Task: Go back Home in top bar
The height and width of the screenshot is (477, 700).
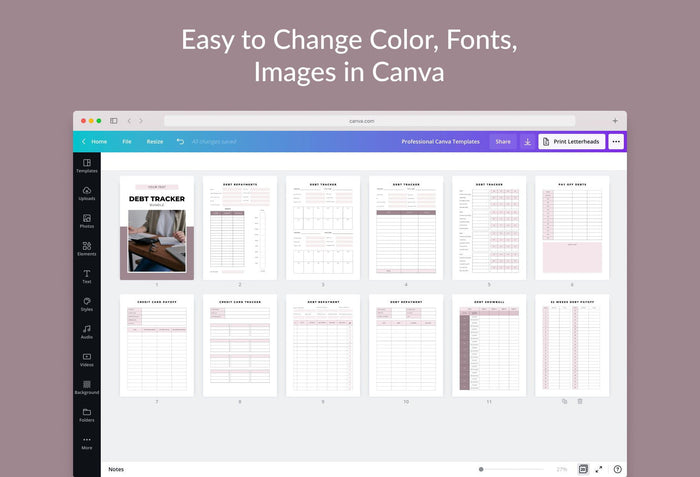Action: click(95, 142)
